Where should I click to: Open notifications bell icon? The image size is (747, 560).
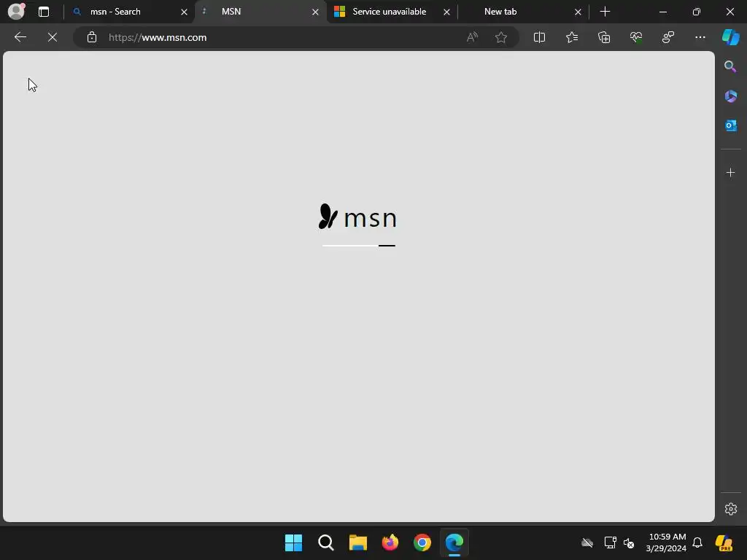(x=697, y=542)
